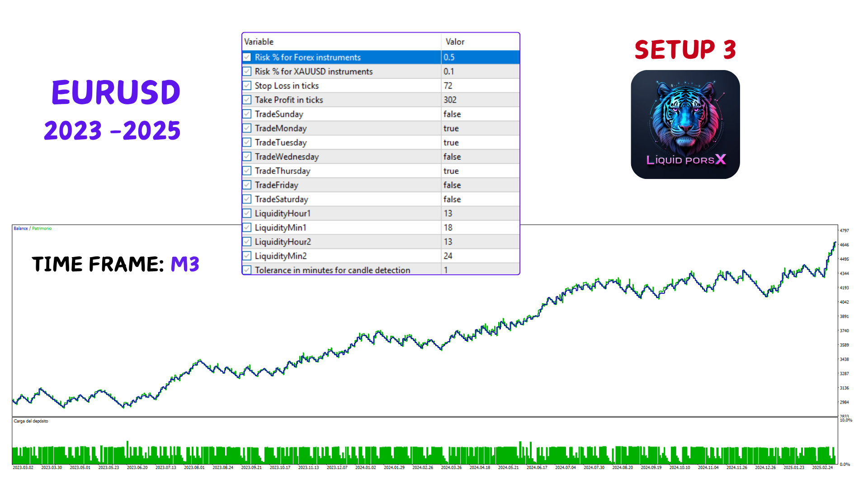This screenshot has height=488, width=868.
Task: Uncheck the Stop Loss in ticks checkbox
Action: coord(247,86)
